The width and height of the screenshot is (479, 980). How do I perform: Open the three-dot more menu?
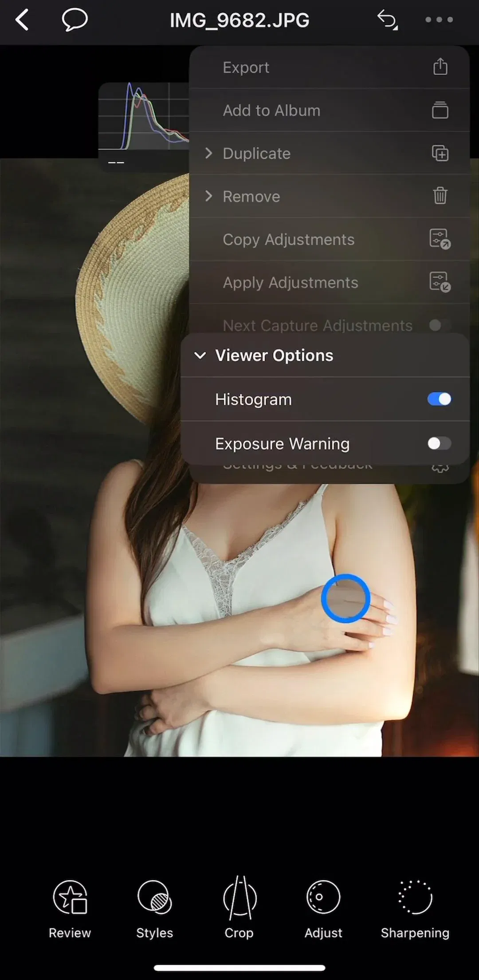[439, 20]
